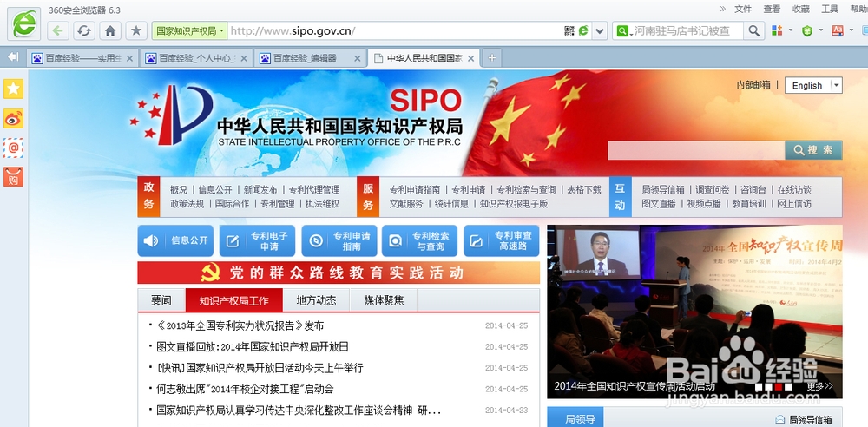Image resolution: width=868 pixels, height=427 pixels.
Task: Click in the SIPO site search input field
Action: click(x=696, y=150)
